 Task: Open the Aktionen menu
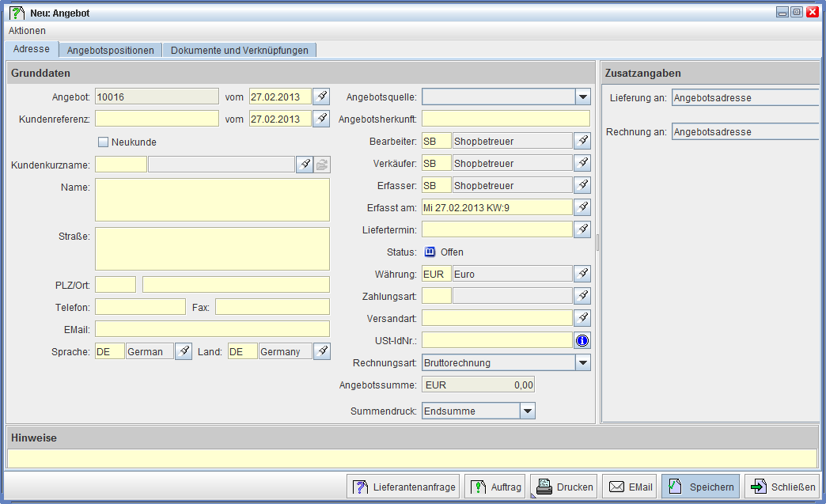[27, 30]
